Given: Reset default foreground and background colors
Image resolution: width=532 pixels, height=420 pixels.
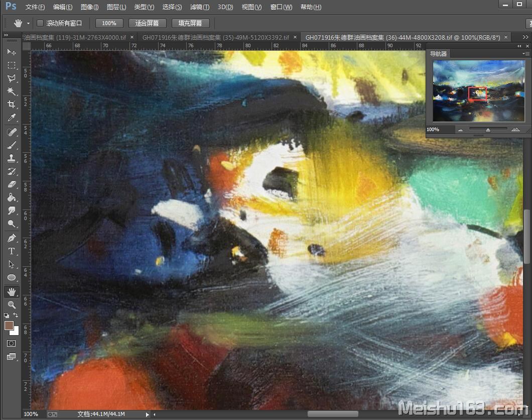Looking at the screenshot, I should (x=7, y=315).
